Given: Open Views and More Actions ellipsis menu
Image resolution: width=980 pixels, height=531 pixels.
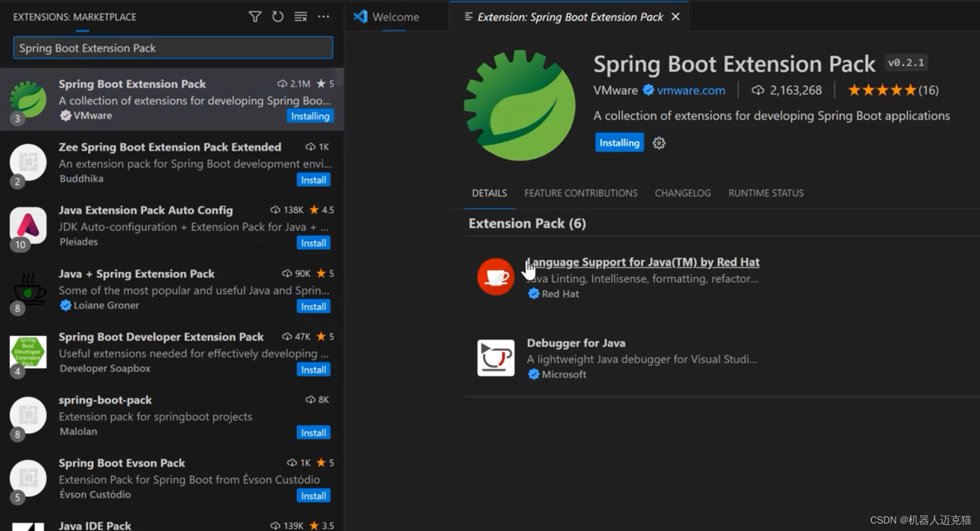Looking at the screenshot, I should tap(324, 17).
